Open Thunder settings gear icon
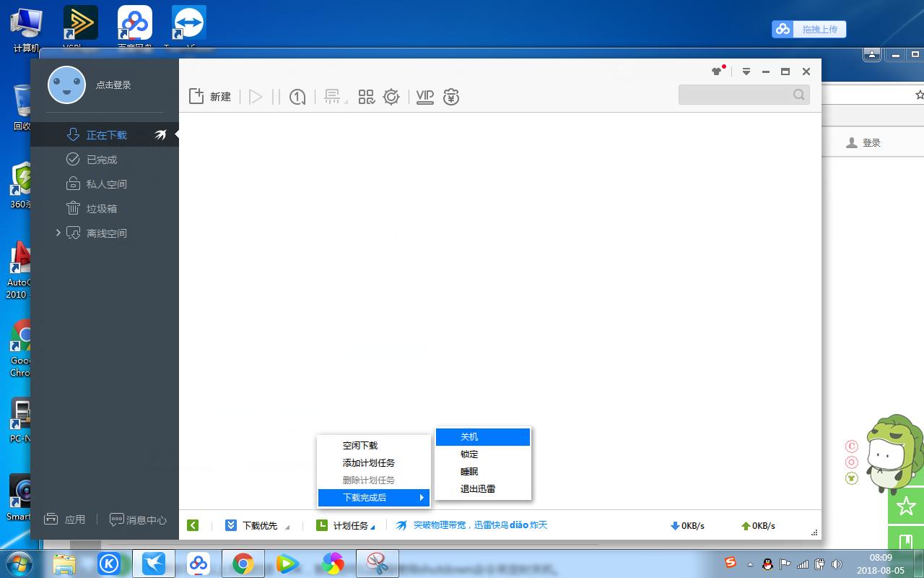This screenshot has width=924, height=578. tap(391, 96)
